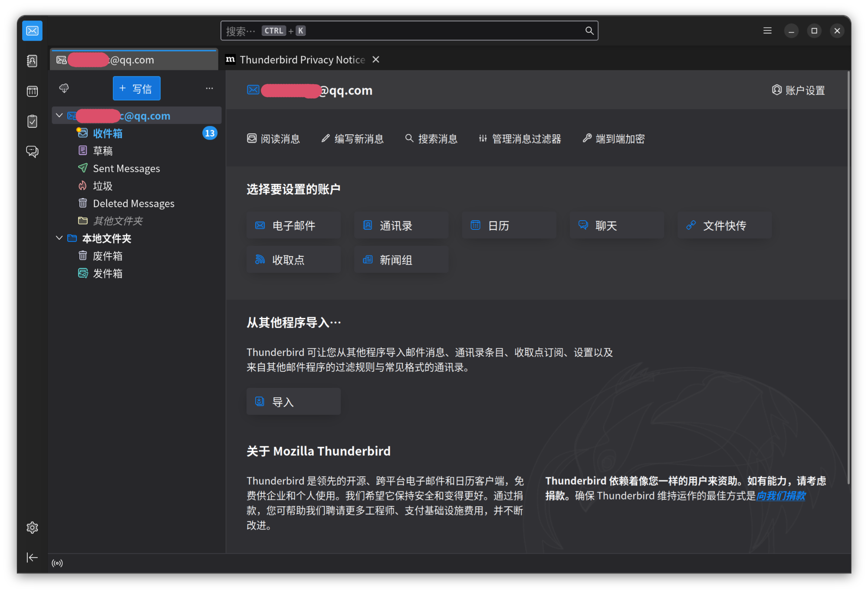
Task: Switch to the mail space icon
Action: (32, 31)
